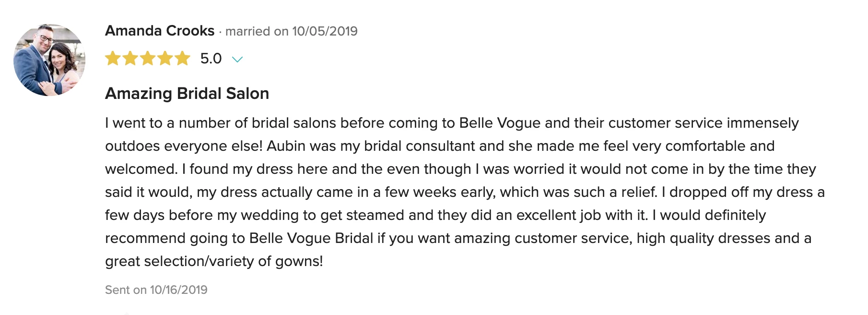Image resolution: width=868 pixels, height=315 pixels.
Task: Expand the rating breakdown chevron
Action: (237, 59)
